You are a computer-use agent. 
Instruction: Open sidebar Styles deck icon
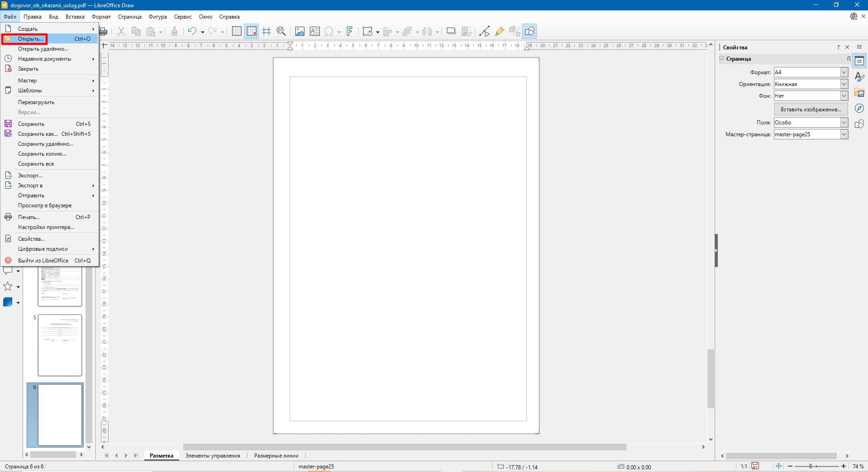859,77
